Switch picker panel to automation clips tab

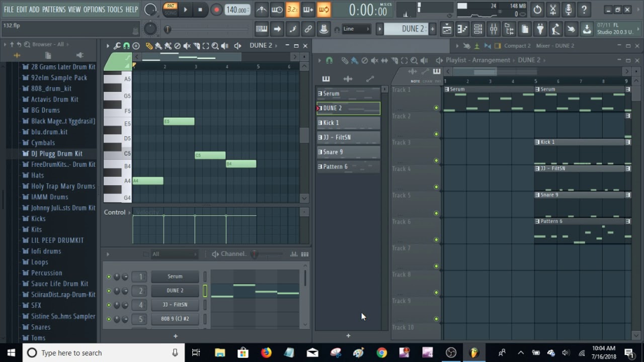(370, 79)
